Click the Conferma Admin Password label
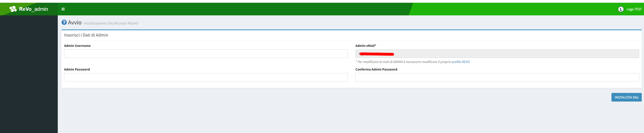This screenshot has height=133, width=644. pyautogui.click(x=376, y=69)
